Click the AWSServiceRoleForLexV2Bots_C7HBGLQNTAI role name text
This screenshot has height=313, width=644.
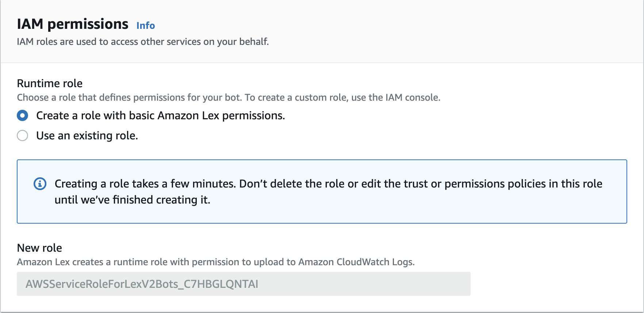(142, 284)
